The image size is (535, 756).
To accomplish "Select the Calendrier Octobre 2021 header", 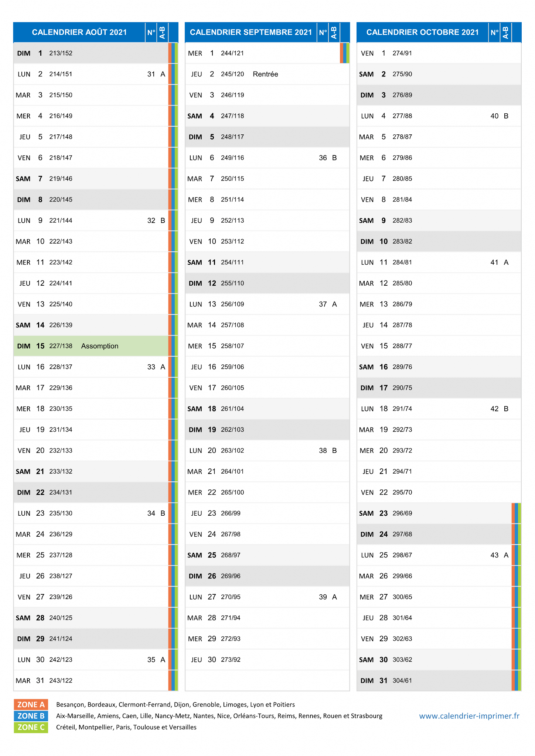I will point(422,32).
